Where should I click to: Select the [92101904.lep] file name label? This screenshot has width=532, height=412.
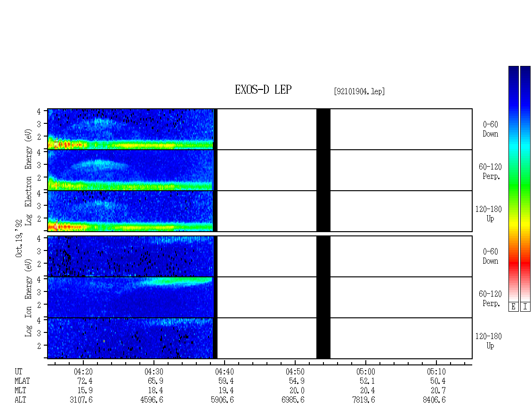[359, 91]
